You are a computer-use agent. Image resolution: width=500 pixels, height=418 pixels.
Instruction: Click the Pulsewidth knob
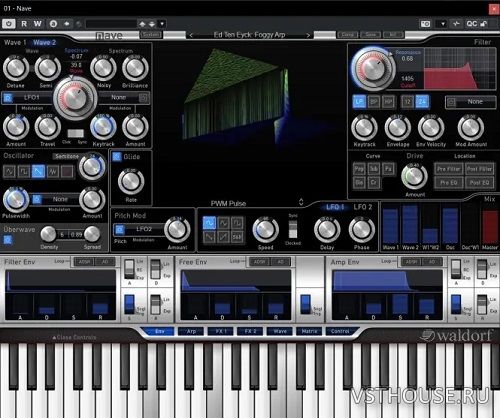click(x=16, y=199)
